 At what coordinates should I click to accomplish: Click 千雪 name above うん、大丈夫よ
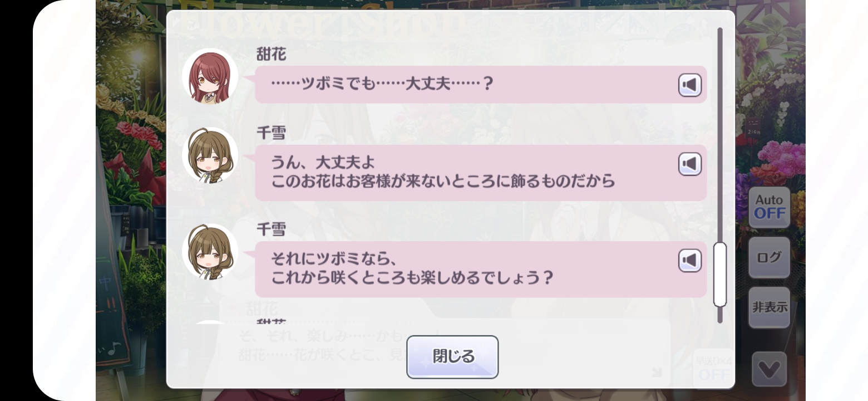click(x=271, y=134)
